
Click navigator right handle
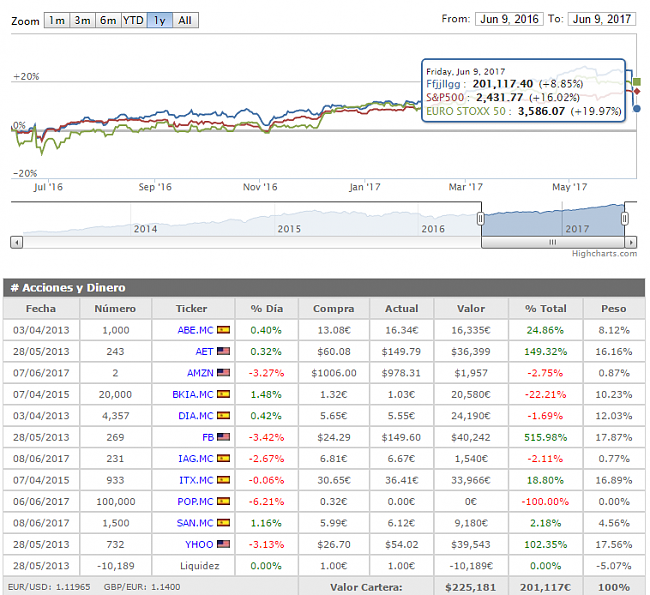(625, 219)
